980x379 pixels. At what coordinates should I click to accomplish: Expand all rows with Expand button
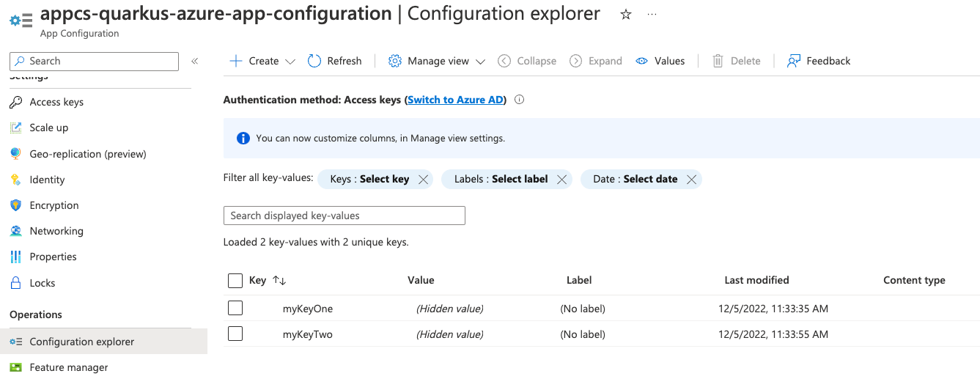pyautogui.click(x=596, y=61)
